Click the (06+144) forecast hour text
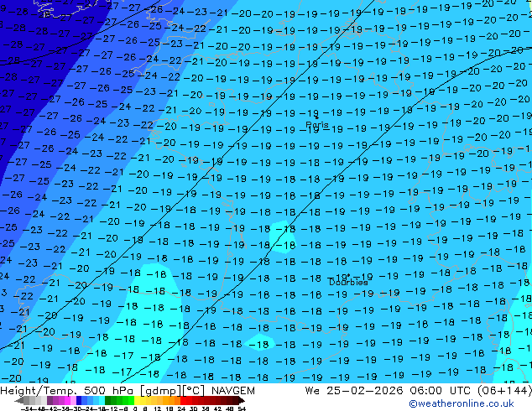Image resolution: width=532 pixels, height=411 pixels. point(504,391)
